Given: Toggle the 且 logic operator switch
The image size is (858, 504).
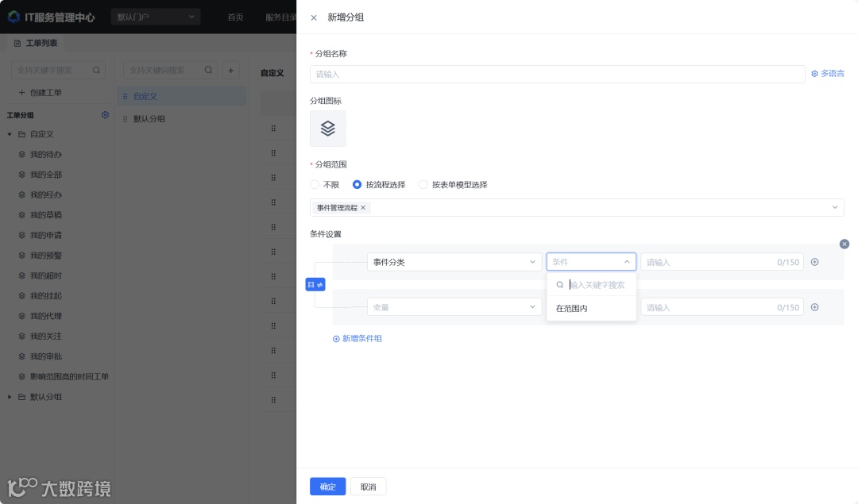Looking at the screenshot, I should pyautogui.click(x=315, y=284).
